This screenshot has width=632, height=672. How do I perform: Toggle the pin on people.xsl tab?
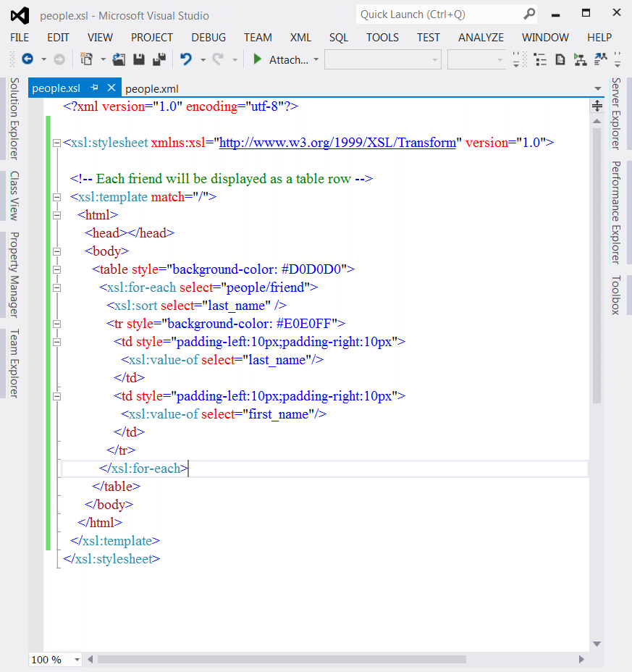(94, 88)
